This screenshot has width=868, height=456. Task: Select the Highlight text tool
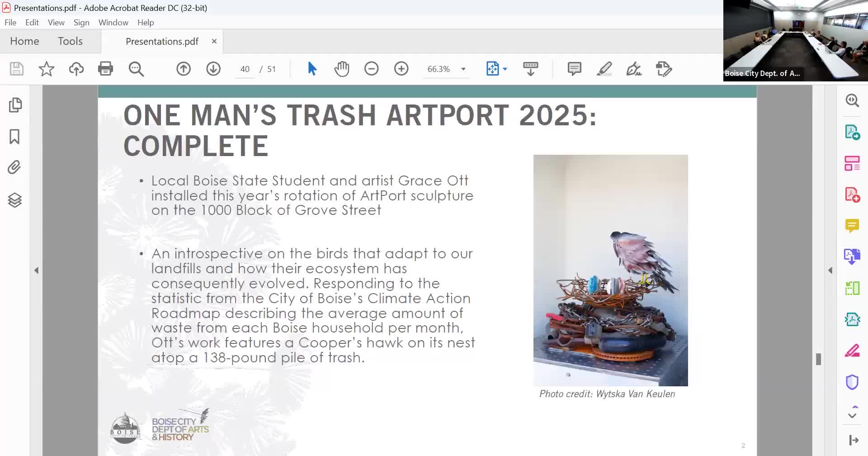pos(604,69)
